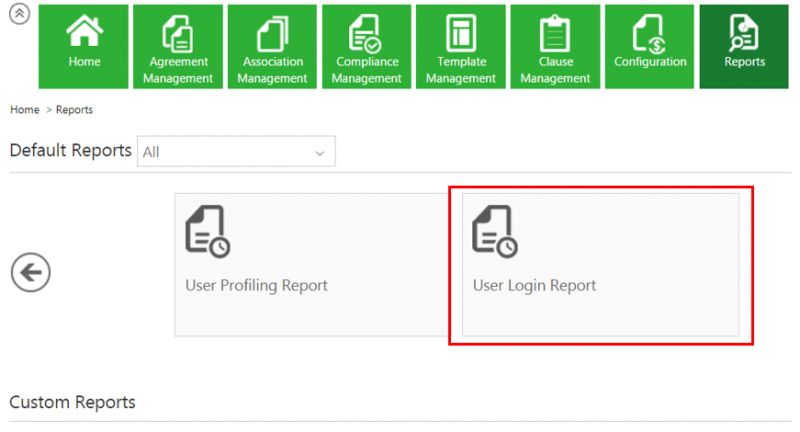Image resolution: width=800 pixels, height=432 pixels.
Task: Click the User Profiling Report document icon
Action: click(208, 232)
